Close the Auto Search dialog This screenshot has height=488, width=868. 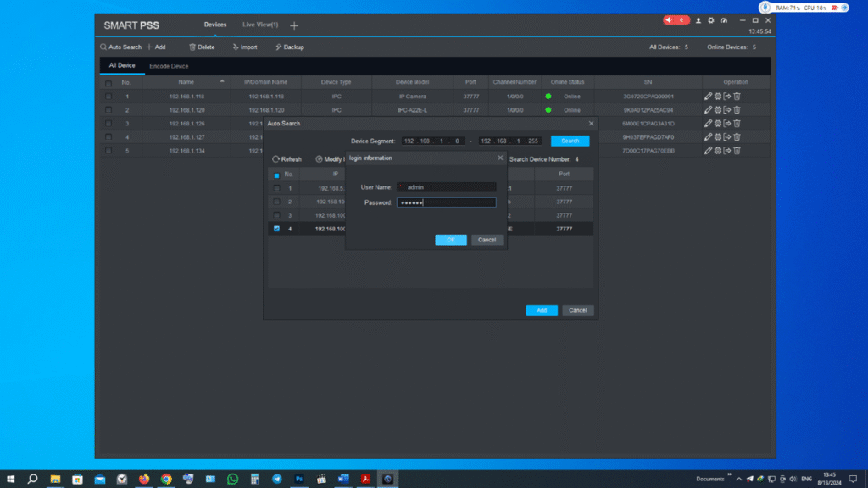(x=591, y=124)
